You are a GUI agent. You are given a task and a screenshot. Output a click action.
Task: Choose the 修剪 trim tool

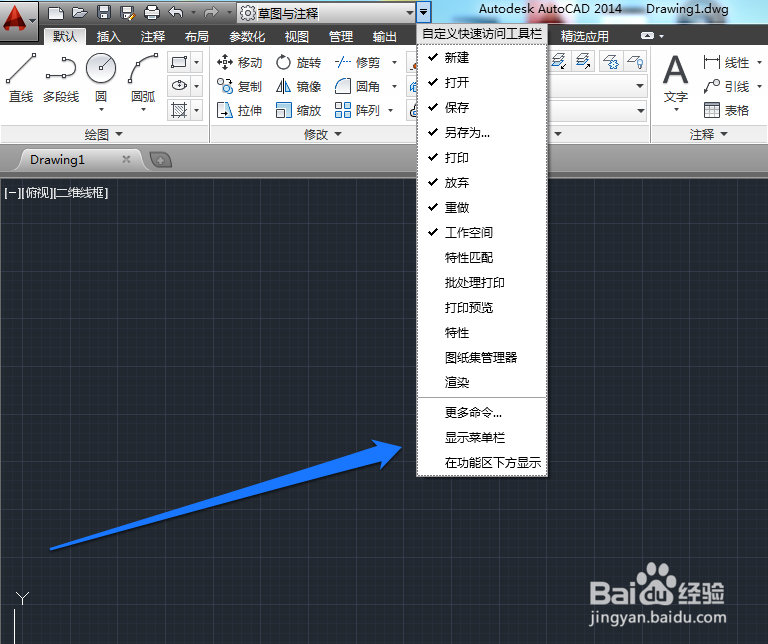coord(358,63)
